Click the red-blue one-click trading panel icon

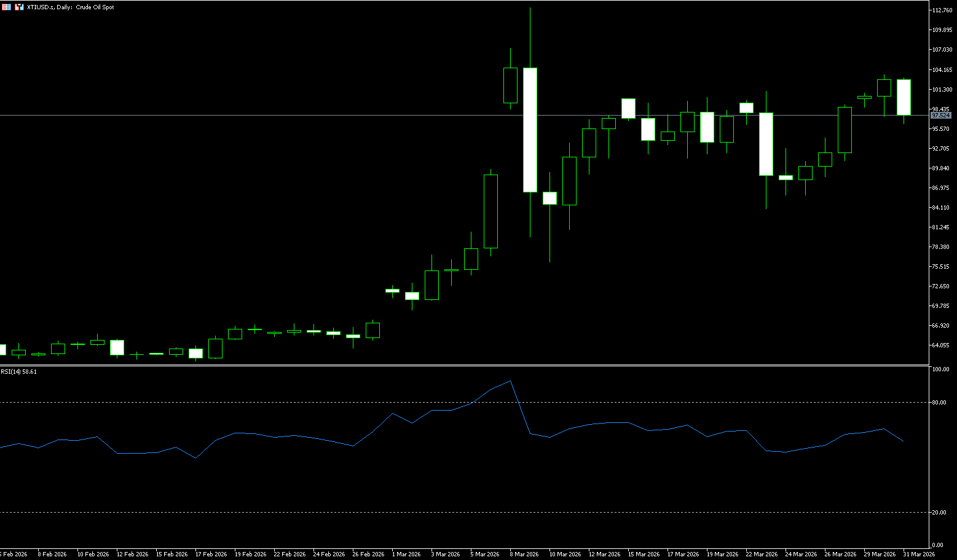[19, 7]
